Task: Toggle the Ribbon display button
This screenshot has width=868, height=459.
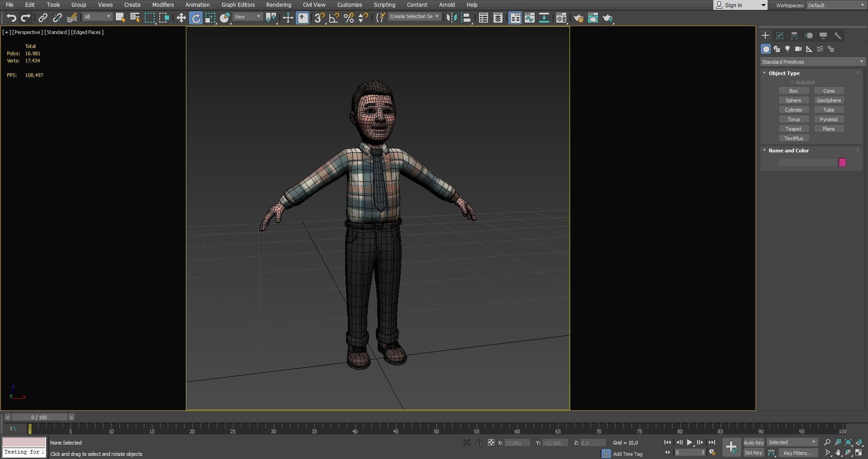Action: pos(515,18)
